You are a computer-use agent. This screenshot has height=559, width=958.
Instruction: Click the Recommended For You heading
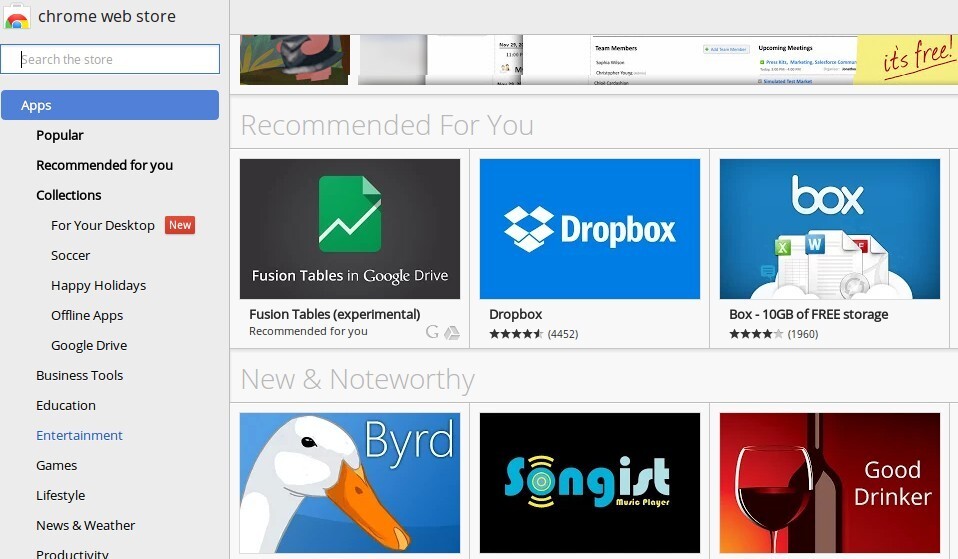[387, 125]
